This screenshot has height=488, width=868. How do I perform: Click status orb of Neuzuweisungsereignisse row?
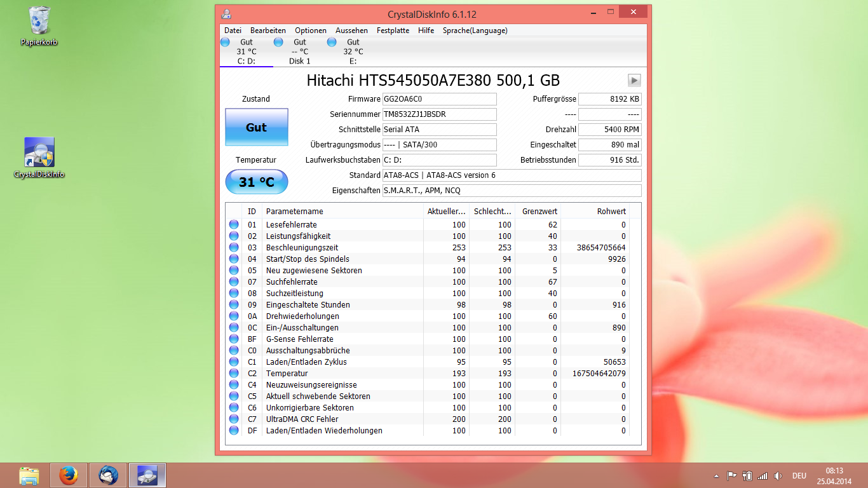[x=234, y=384]
